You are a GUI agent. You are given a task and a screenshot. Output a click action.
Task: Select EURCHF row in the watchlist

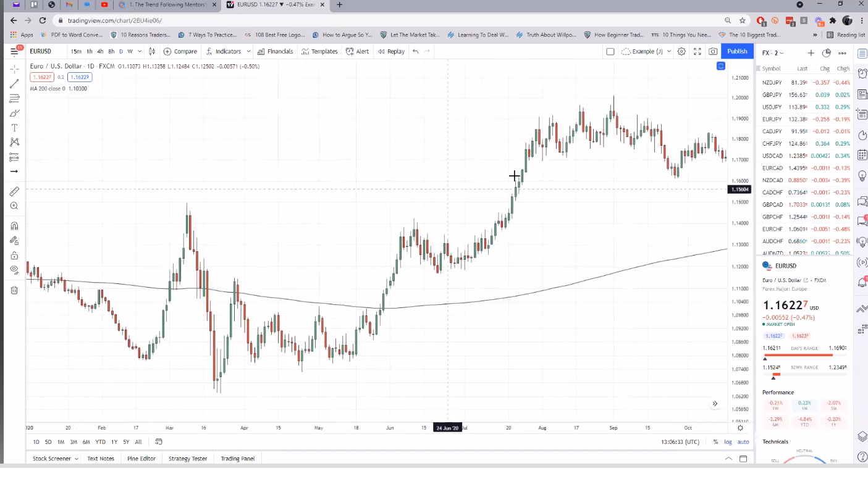806,229
